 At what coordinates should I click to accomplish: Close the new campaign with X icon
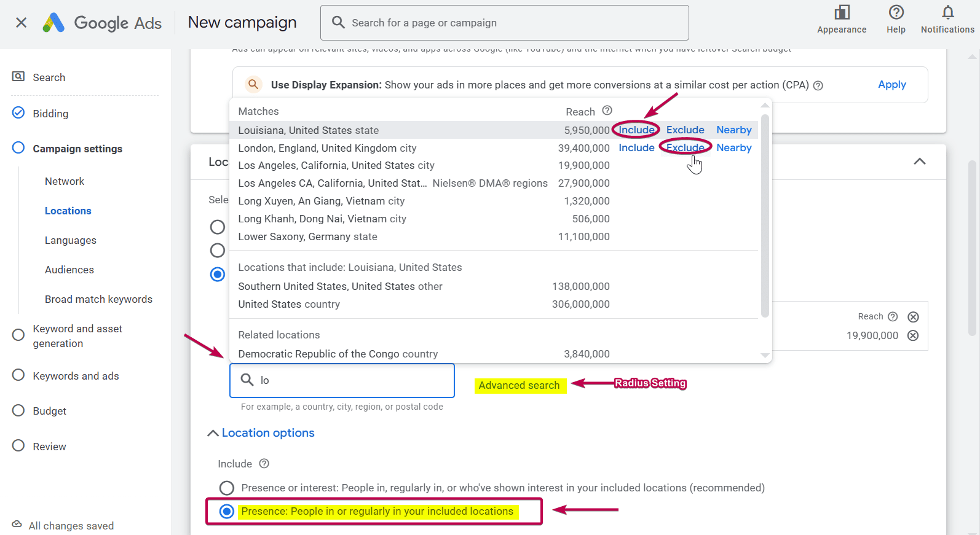(21, 23)
